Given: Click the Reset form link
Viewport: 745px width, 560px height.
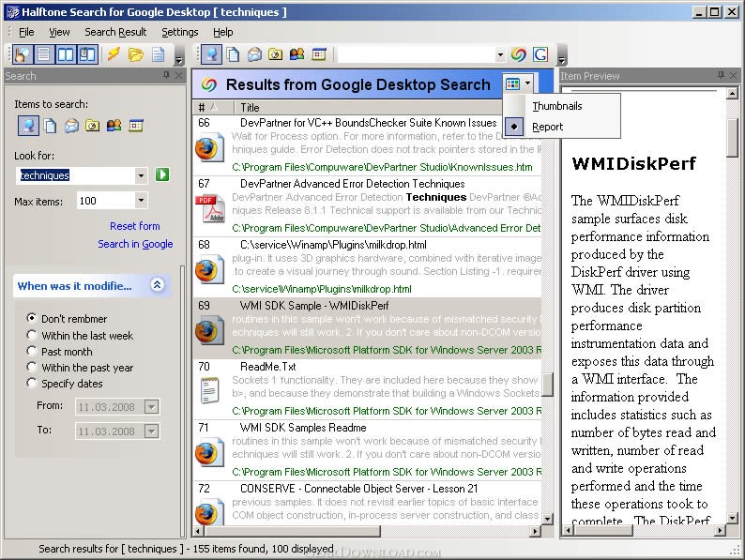Looking at the screenshot, I should [x=135, y=226].
